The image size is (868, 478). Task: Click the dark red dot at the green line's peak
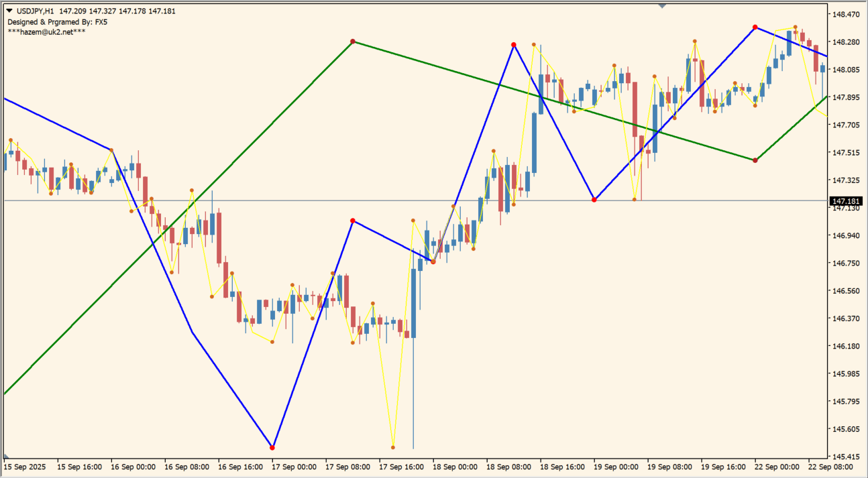353,42
